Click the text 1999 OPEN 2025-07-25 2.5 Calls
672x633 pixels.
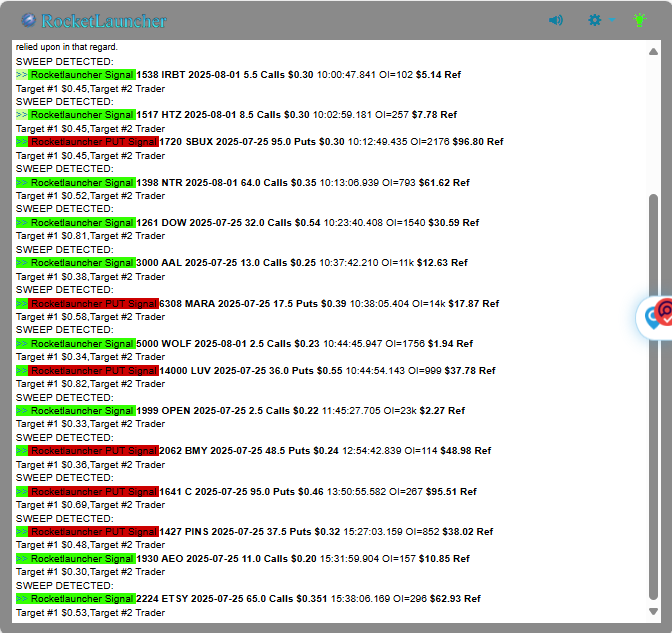click(213, 411)
